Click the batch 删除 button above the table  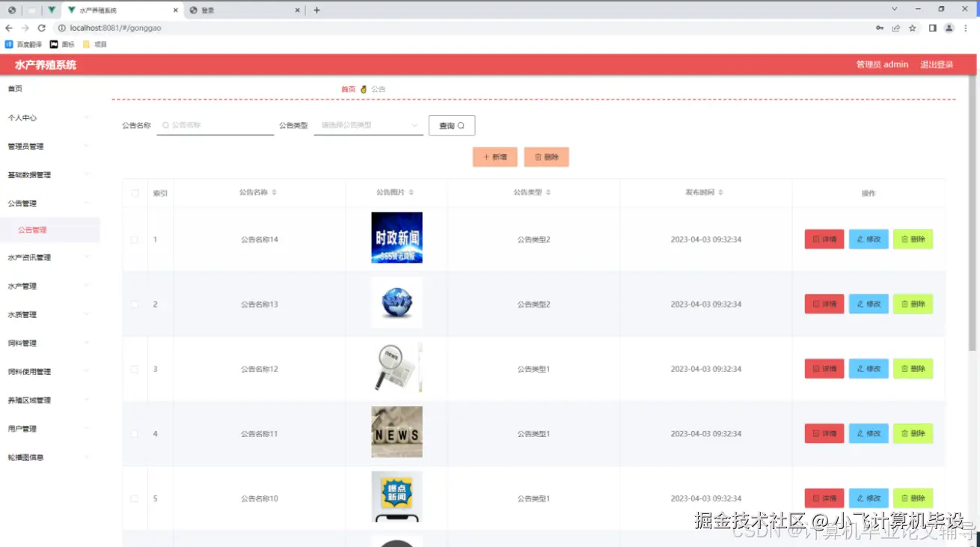coord(546,157)
